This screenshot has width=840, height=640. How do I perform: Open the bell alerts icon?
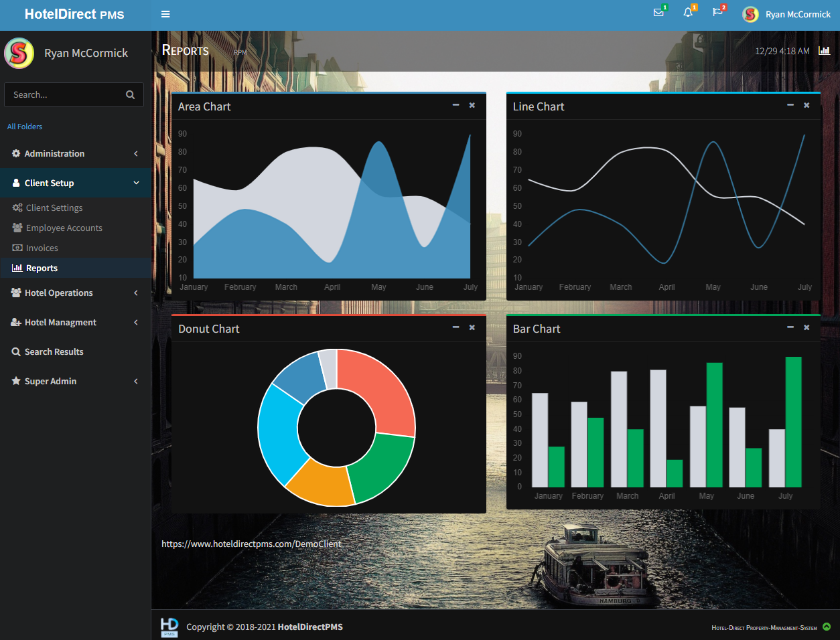click(x=688, y=13)
